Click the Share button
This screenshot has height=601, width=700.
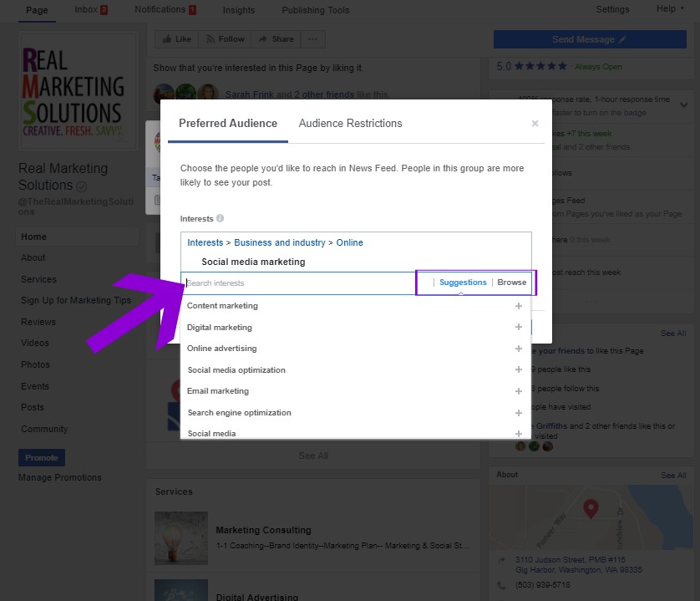coord(276,39)
